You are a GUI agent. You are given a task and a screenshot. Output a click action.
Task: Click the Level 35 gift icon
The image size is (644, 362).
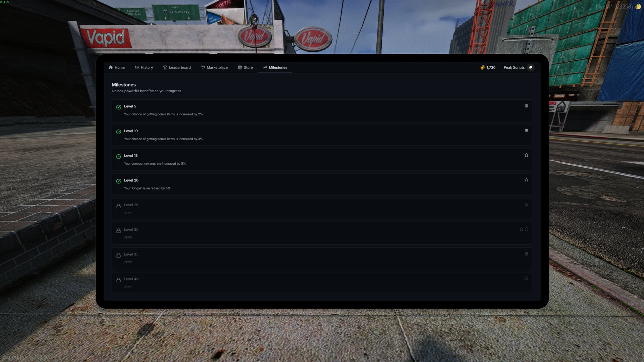point(526,254)
